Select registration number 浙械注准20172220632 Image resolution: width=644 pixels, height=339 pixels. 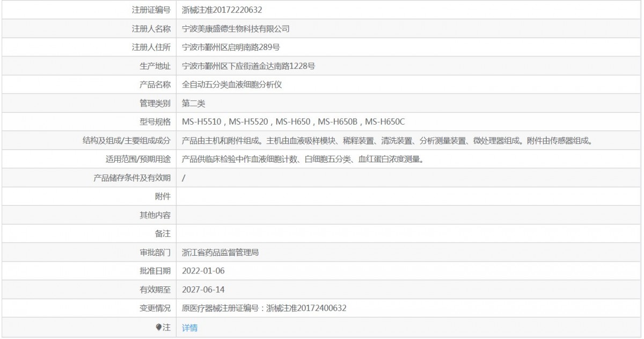[222, 10]
